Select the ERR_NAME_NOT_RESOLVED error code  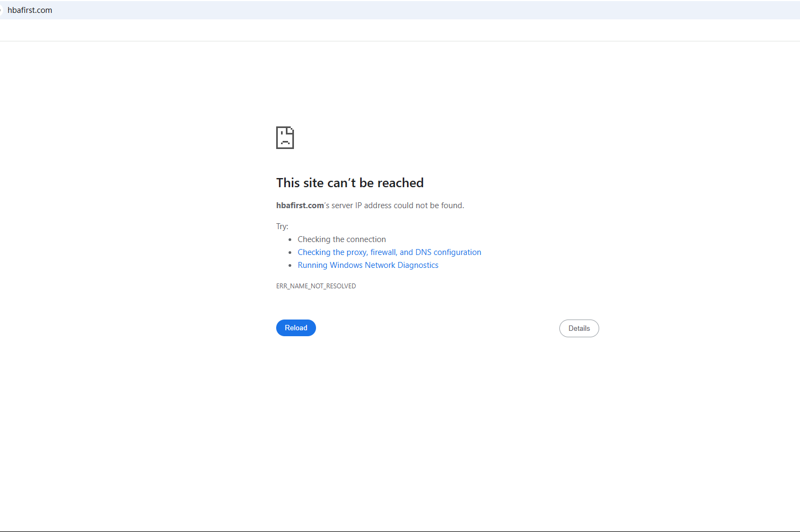[x=316, y=286]
